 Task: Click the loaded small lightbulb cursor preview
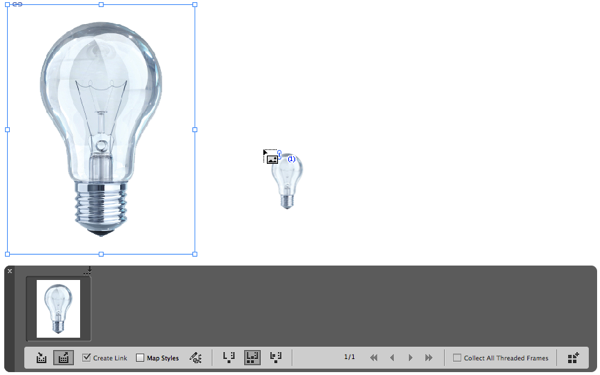coord(287,181)
